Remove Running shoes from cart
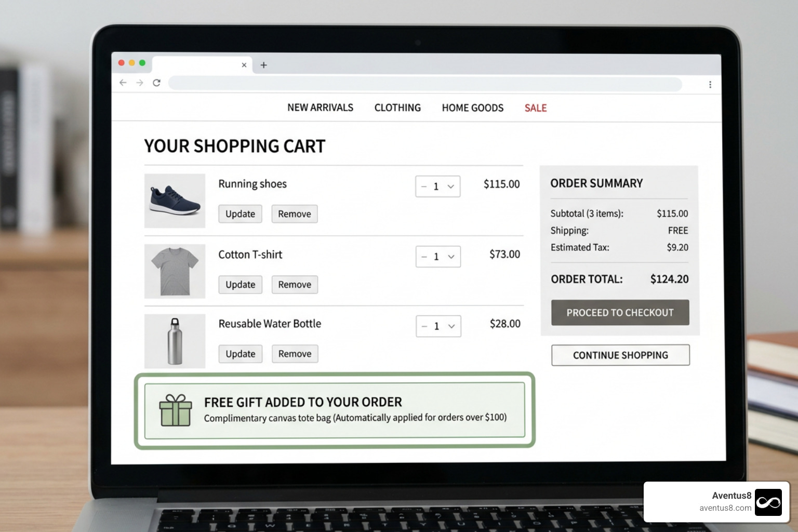The image size is (798, 532). coord(295,214)
